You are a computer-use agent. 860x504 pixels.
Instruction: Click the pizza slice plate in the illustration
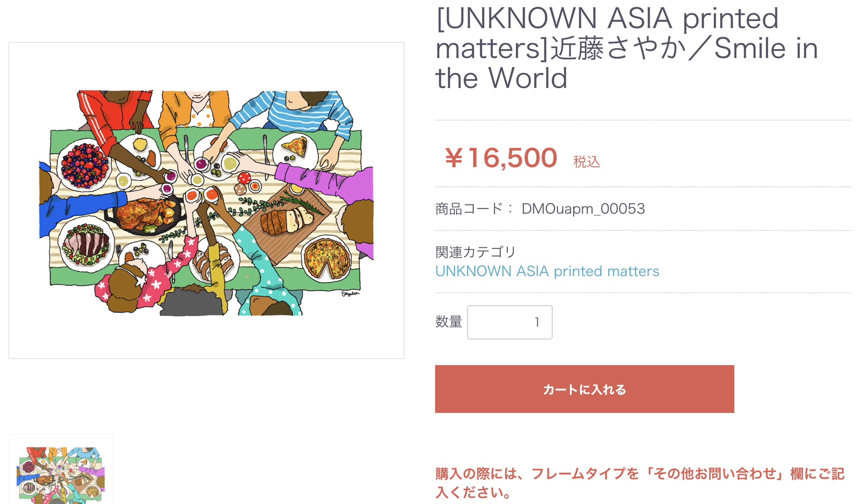[295, 147]
